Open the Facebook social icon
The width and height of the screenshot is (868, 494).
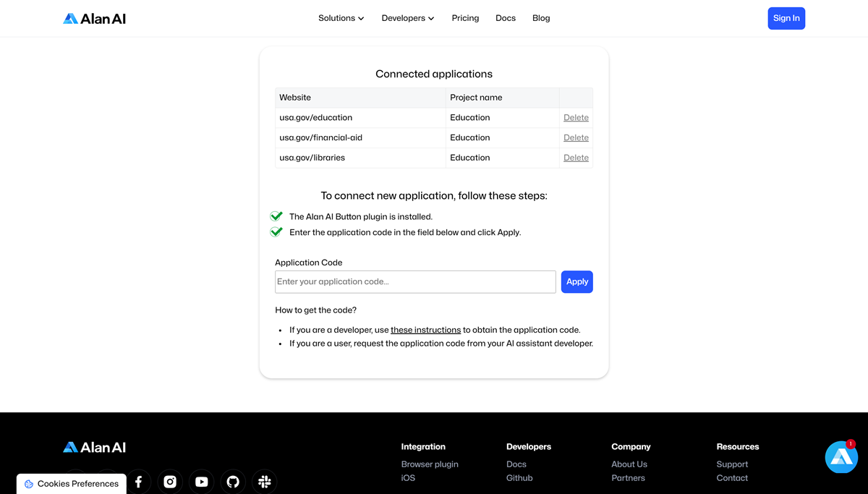tap(139, 482)
